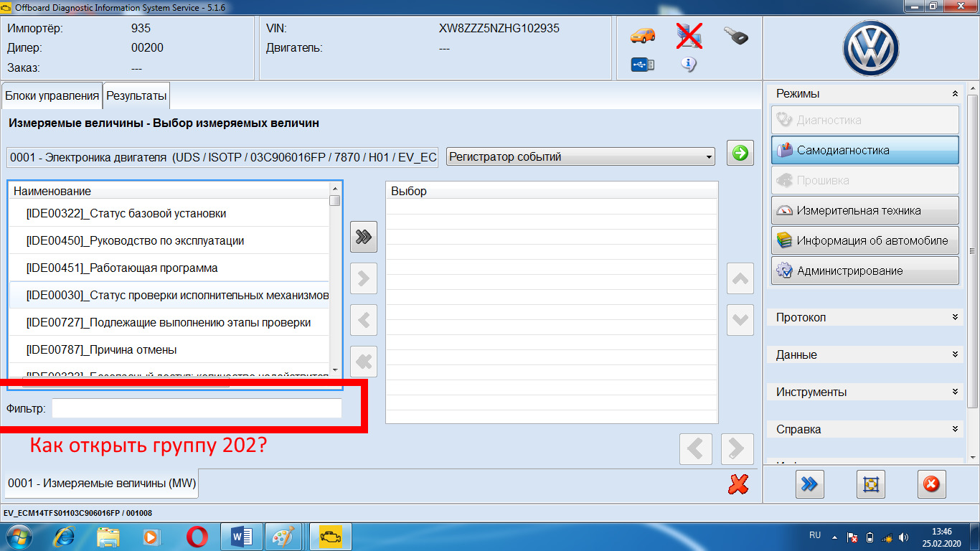Open Информация об автомобиле

[865, 241]
